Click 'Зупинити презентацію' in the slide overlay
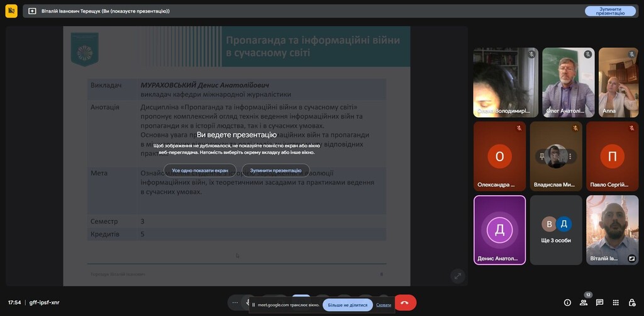Viewport: 644px width, 316px height. 275,170
